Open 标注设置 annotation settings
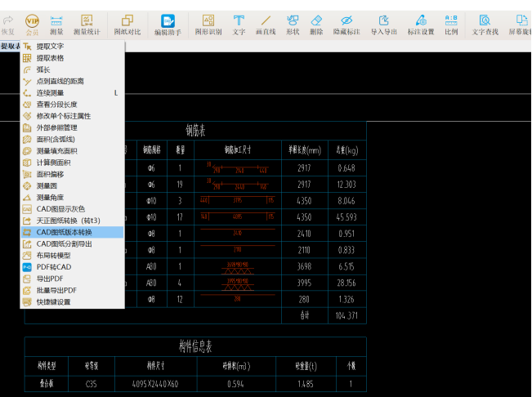Image resolution: width=532 pixels, height=397 pixels. pos(421,25)
